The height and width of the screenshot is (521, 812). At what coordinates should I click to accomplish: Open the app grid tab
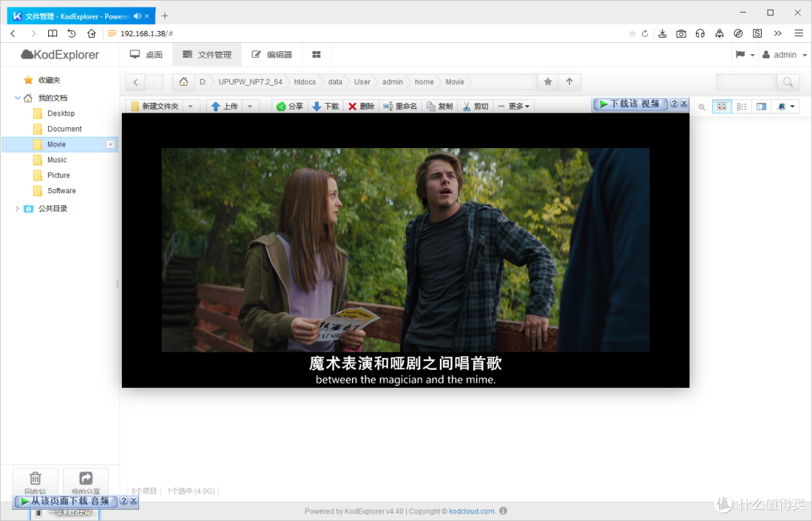[x=317, y=54]
